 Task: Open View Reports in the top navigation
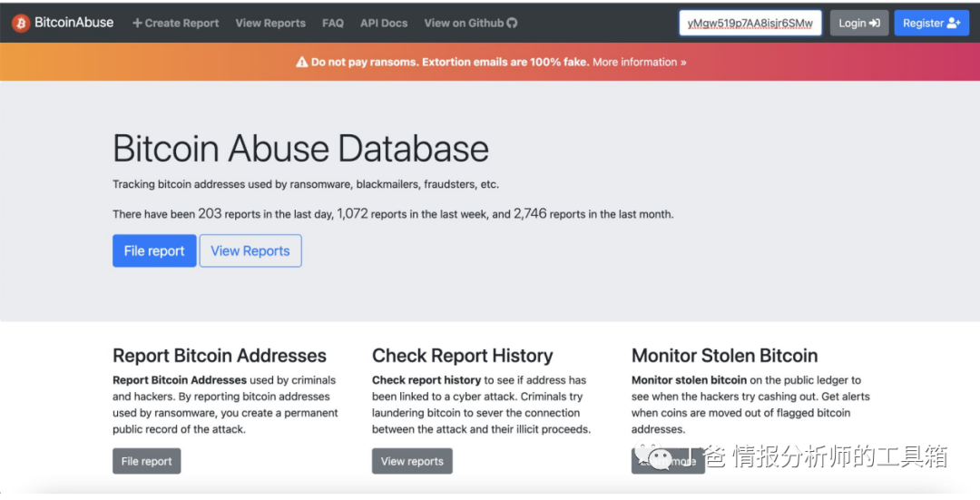pos(270,23)
